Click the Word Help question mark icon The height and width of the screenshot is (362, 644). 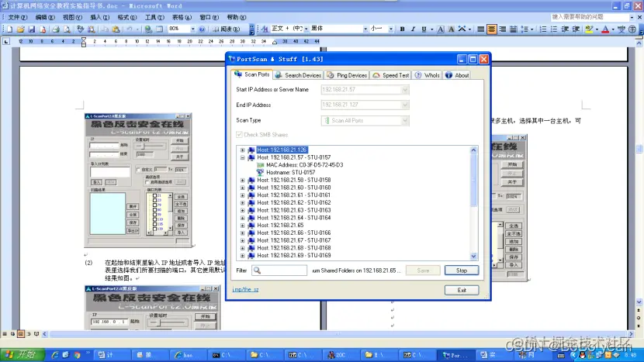(202, 29)
